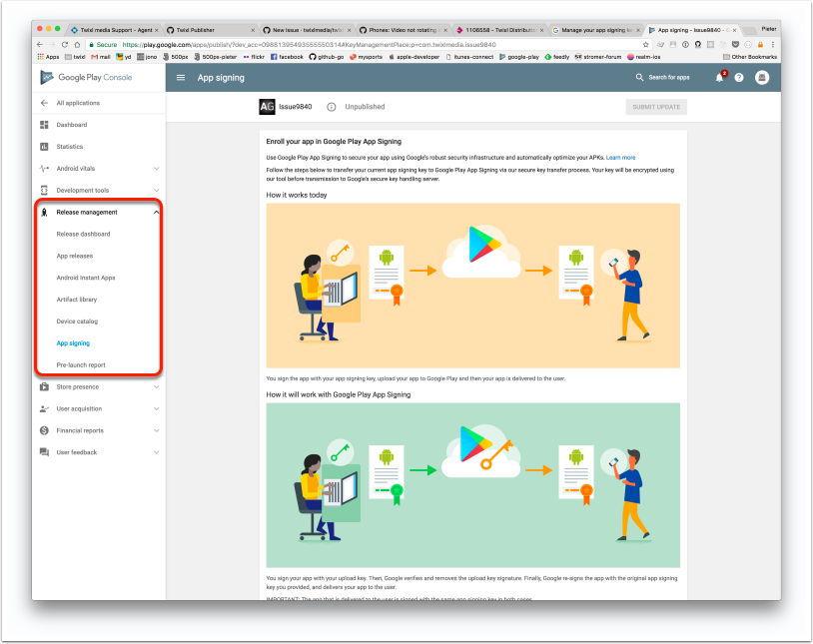The image size is (813, 644).
Task: Click the Issue9840 app icon
Action: [x=267, y=107]
